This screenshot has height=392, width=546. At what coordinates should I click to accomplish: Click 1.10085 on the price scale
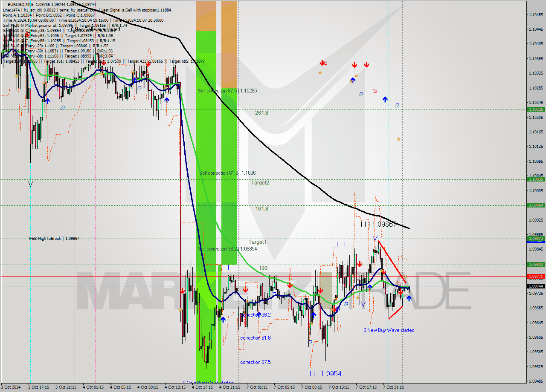pyautogui.click(x=536, y=161)
